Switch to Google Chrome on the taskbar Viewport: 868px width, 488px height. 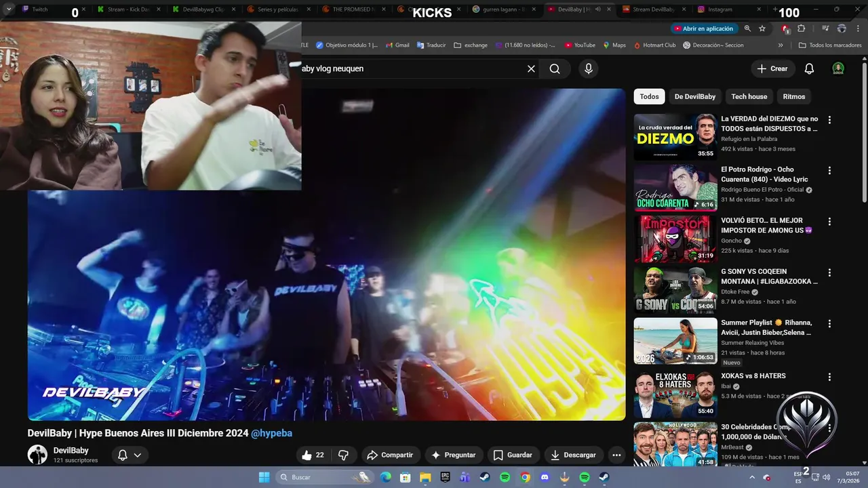tap(525, 477)
